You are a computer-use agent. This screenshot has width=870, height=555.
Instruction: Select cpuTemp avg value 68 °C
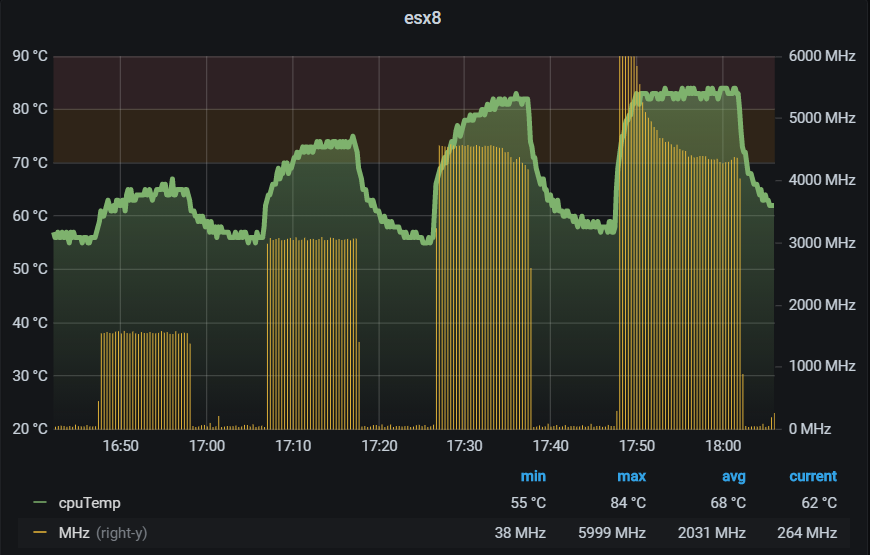point(728,503)
